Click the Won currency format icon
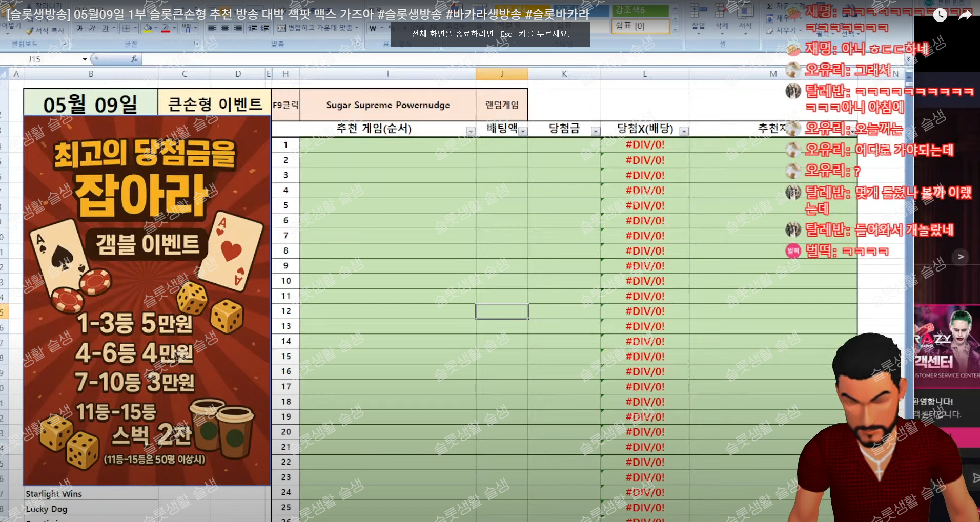The height and width of the screenshot is (522, 980). tap(373, 28)
